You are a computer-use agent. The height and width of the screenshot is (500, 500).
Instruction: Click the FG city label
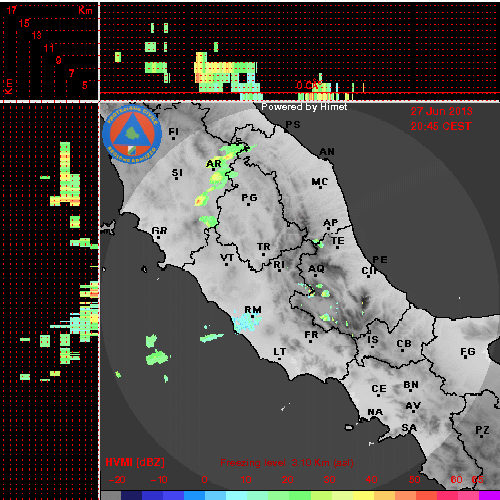468,351
